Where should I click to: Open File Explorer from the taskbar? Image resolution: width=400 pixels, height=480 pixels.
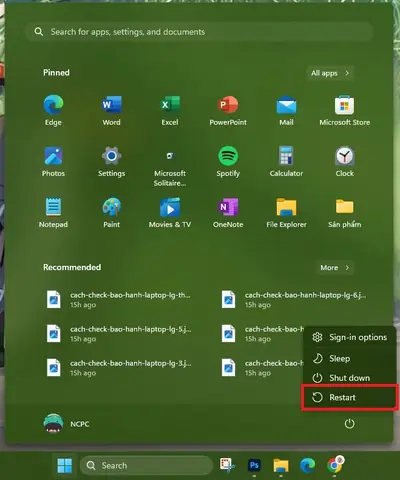[x=281, y=465]
